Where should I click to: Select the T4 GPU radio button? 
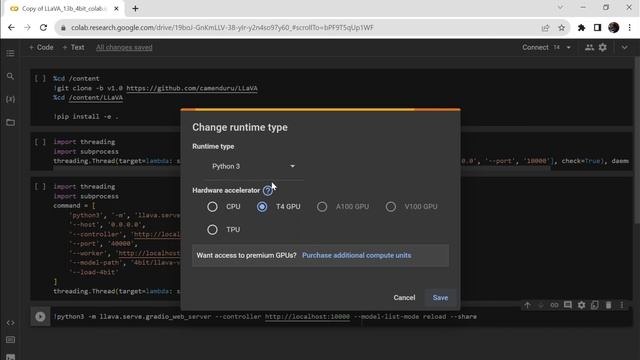[262, 207]
